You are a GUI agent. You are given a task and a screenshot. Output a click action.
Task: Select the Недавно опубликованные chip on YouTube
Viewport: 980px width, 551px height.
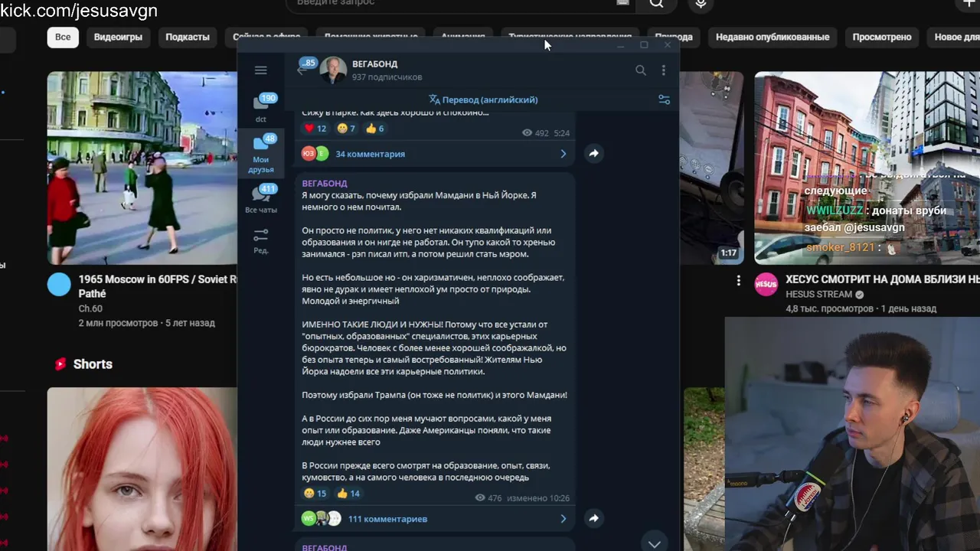(x=773, y=37)
